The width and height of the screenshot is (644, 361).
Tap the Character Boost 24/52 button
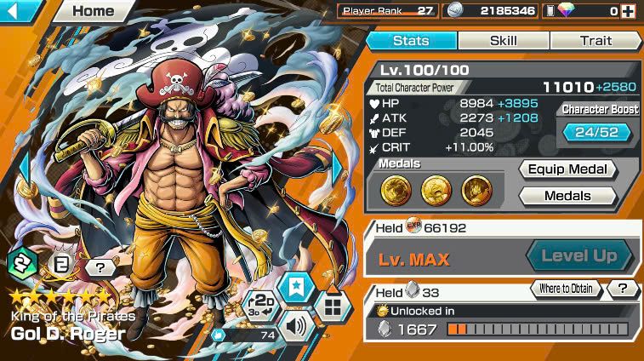[x=596, y=132]
